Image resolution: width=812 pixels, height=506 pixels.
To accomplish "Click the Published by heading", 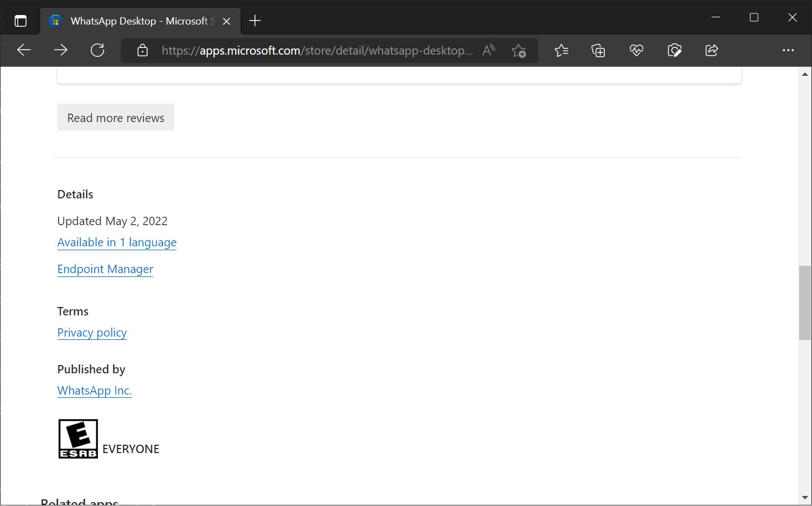I will pos(91,369).
